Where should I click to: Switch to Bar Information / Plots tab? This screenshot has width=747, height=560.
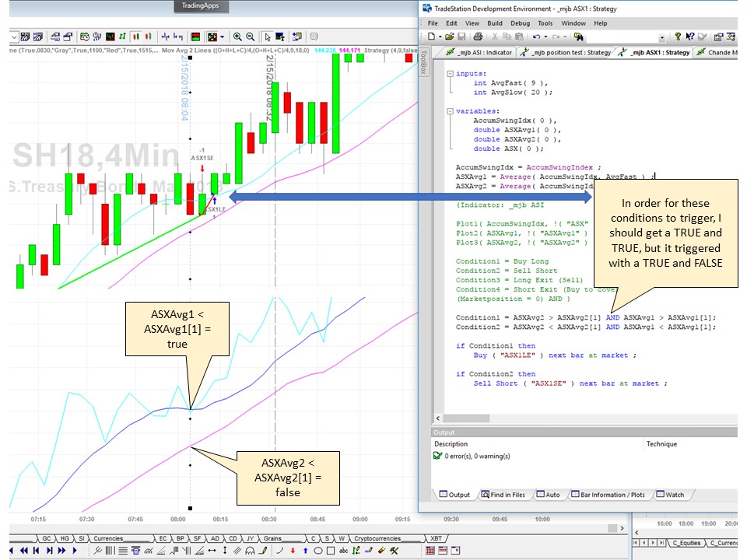(x=608, y=495)
